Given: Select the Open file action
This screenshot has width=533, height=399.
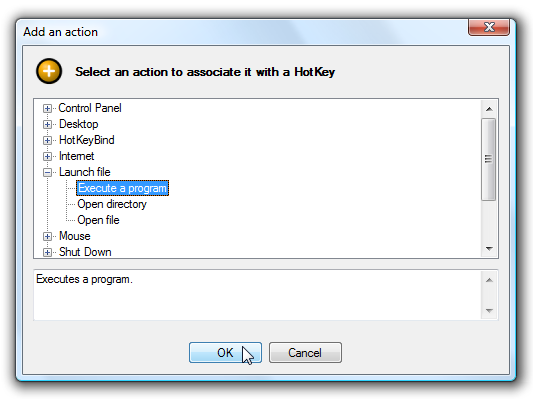Looking at the screenshot, I should 98,220.
